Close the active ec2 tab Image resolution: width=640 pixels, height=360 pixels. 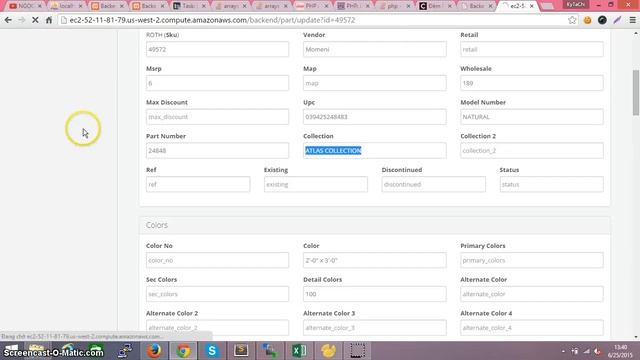[531, 6]
